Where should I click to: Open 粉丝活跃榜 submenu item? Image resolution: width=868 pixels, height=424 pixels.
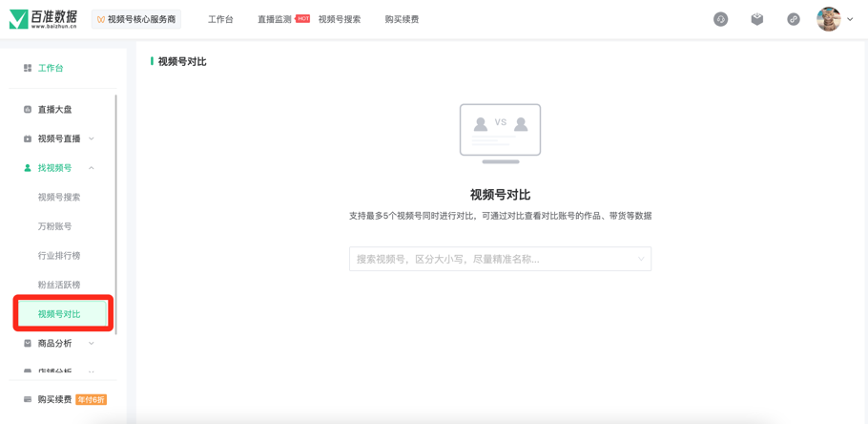(x=59, y=285)
